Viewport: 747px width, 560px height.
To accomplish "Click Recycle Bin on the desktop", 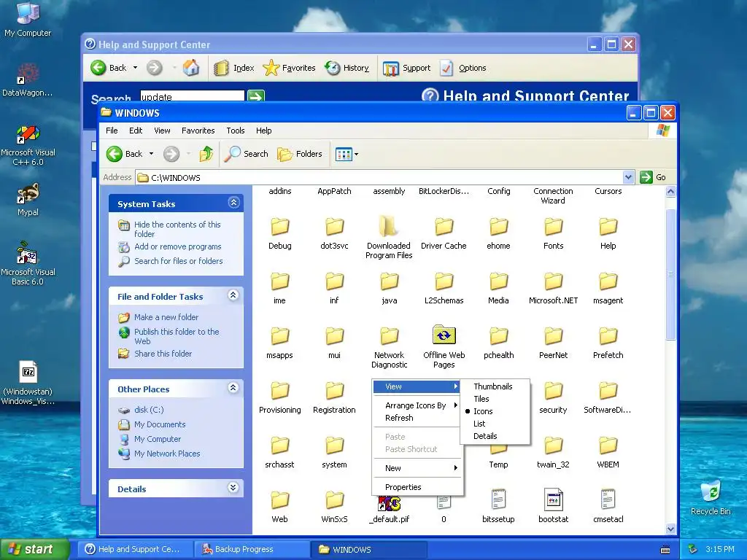I will [711, 498].
